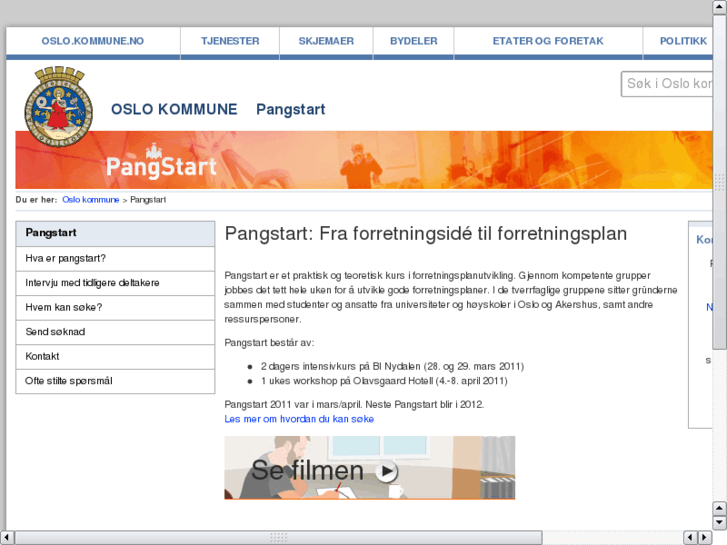727x545 pixels.
Task: Click the vertical scrollbar thumb
Action: tap(720, 182)
